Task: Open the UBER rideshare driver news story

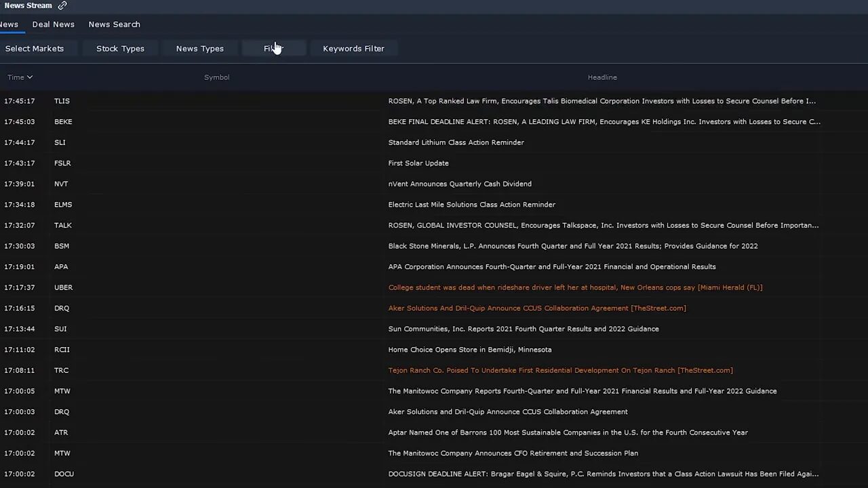Action: coord(575,287)
